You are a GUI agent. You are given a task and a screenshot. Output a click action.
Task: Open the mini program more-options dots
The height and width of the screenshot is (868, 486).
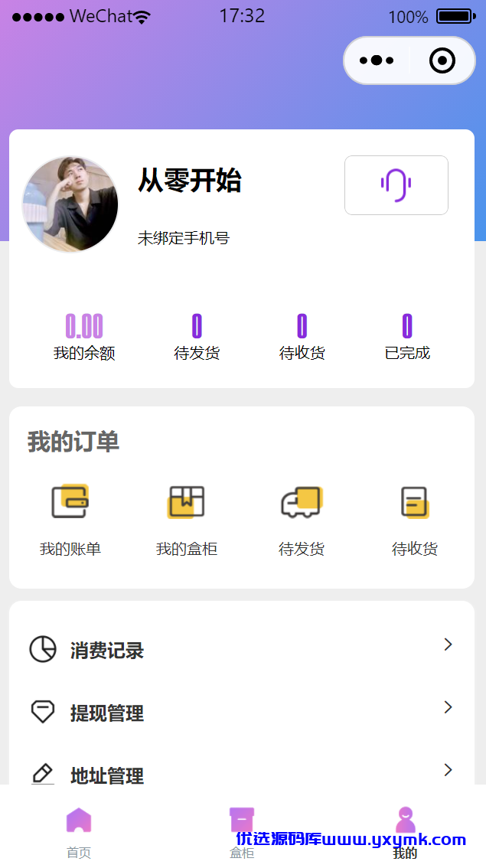tap(377, 60)
